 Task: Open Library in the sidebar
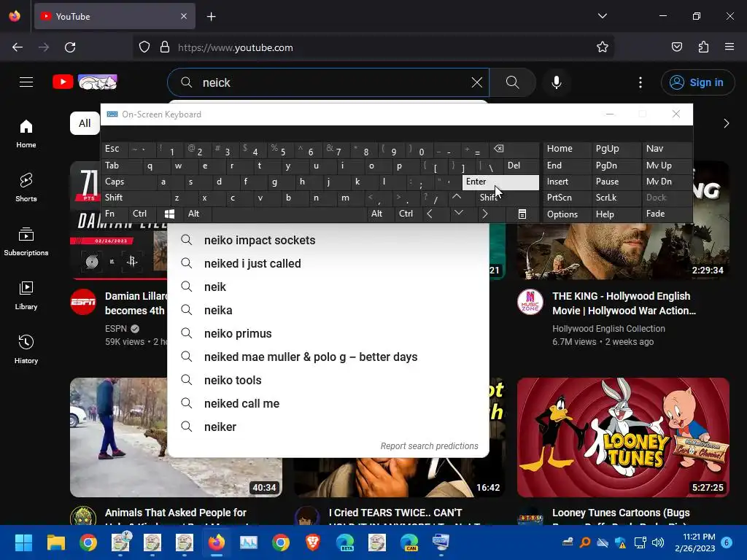[26, 296]
